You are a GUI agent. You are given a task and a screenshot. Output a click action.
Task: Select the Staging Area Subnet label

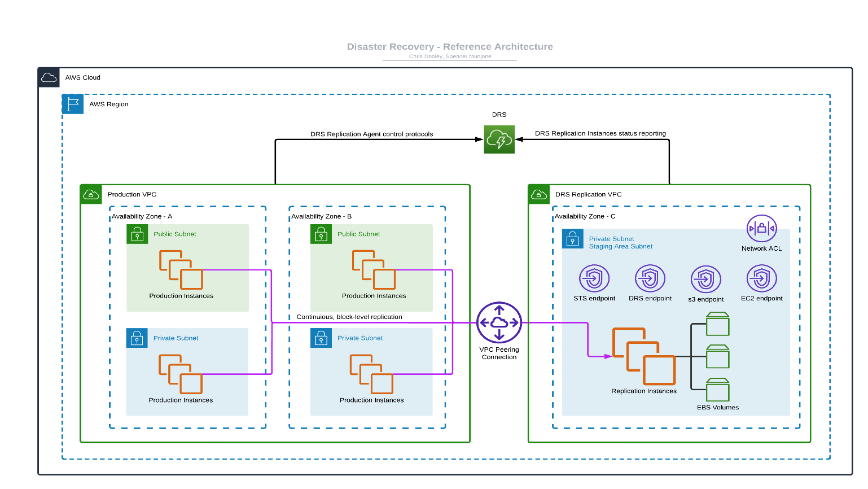621,247
